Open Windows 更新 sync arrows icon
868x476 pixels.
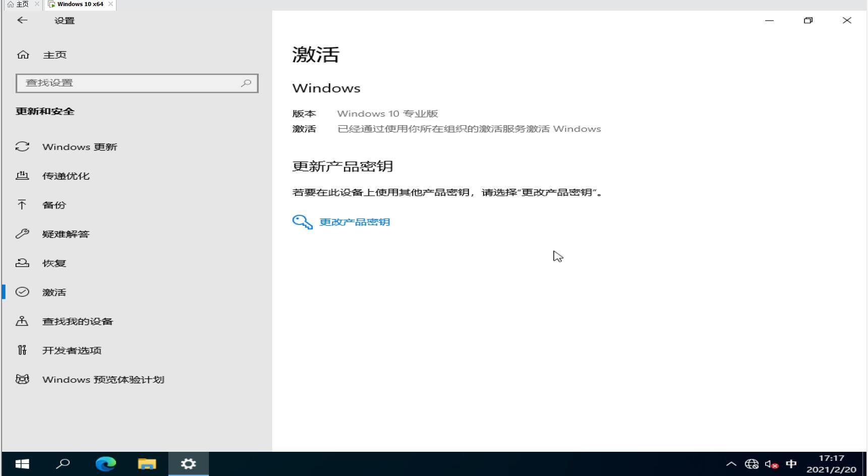(x=22, y=146)
